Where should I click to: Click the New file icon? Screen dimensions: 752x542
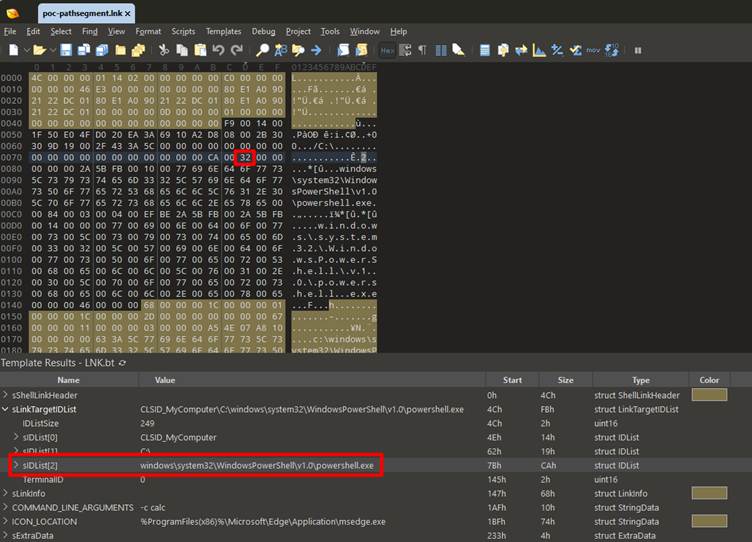(x=13, y=50)
